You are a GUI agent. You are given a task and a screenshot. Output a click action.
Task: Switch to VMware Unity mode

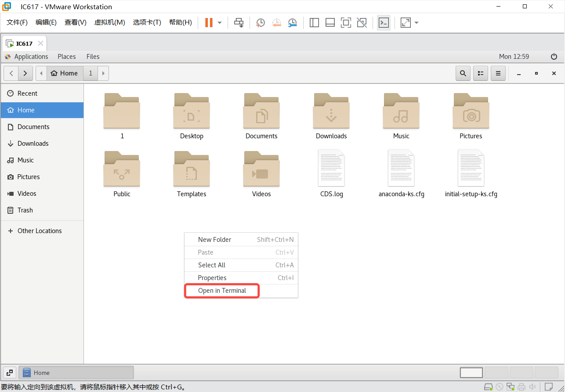(362, 23)
